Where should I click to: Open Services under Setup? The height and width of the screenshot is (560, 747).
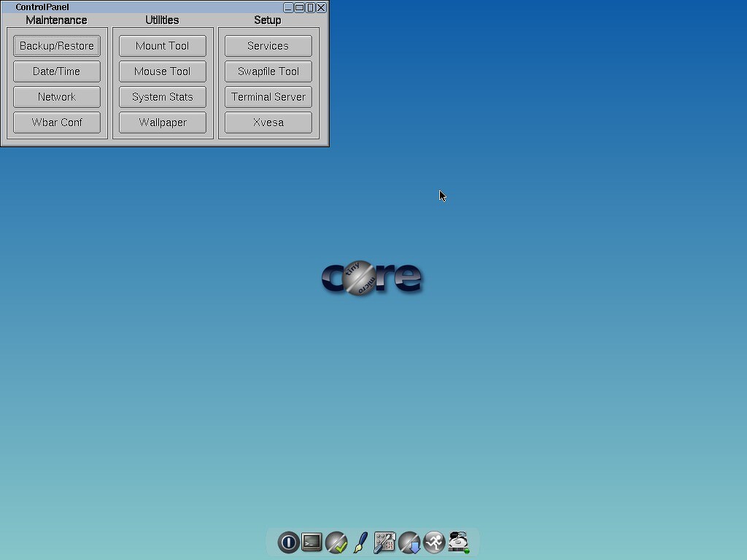pos(268,46)
